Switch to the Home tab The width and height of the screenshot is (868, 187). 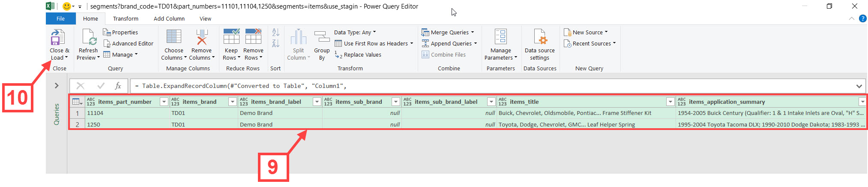(x=90, y=18)
